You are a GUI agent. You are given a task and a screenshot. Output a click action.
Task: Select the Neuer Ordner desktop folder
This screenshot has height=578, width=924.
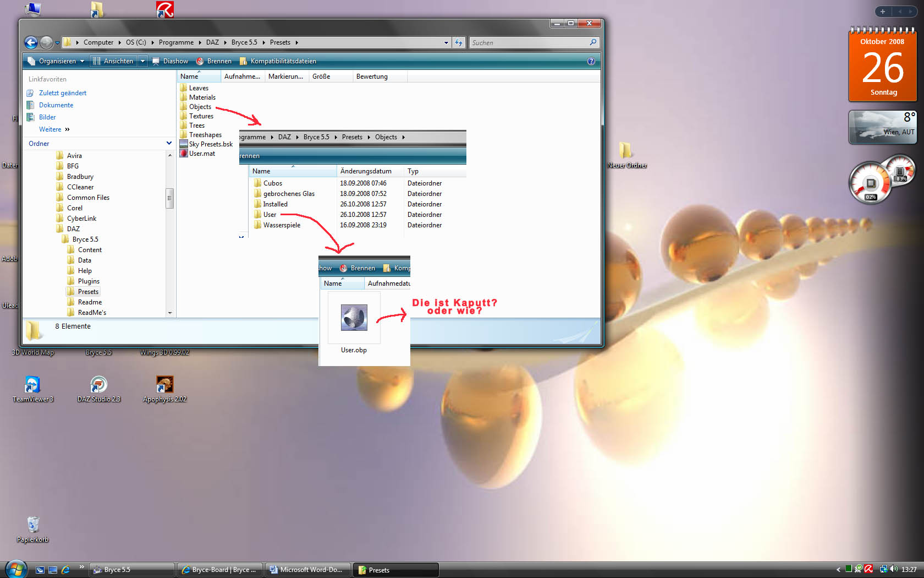(627, 155)
